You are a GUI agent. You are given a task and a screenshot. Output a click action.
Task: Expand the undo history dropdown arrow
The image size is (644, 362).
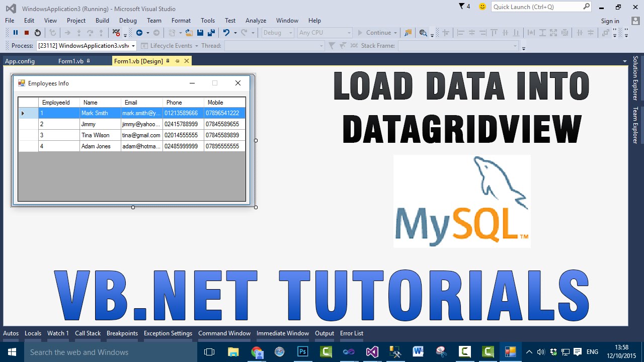point(235,33)
